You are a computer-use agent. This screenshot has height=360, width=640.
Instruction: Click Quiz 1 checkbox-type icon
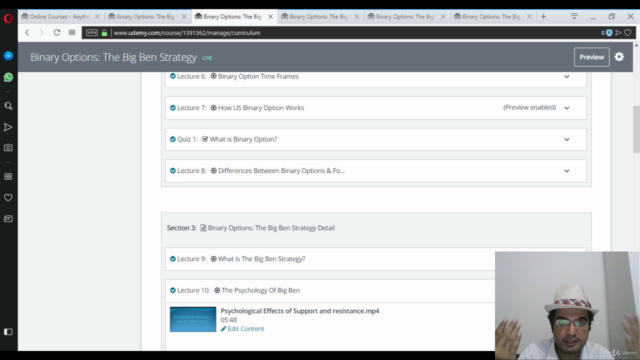click(x=205, y=139)
